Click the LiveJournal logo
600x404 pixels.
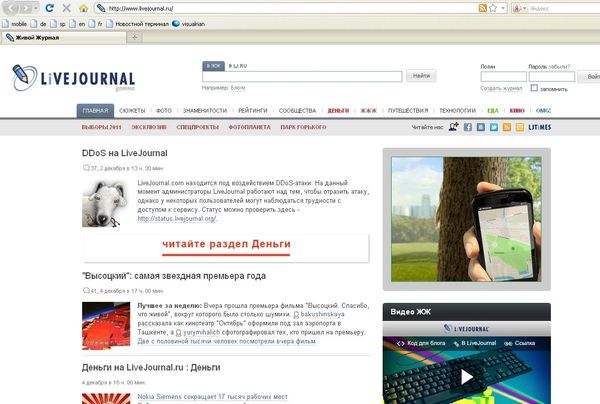pos(73,78)
